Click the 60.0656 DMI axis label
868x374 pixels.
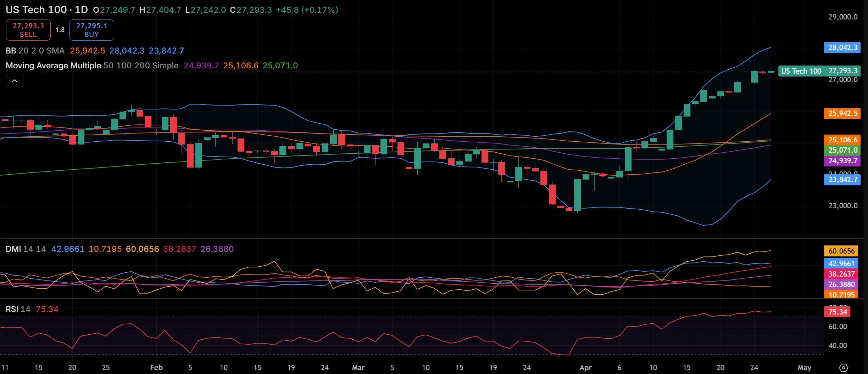pos(841,251)
